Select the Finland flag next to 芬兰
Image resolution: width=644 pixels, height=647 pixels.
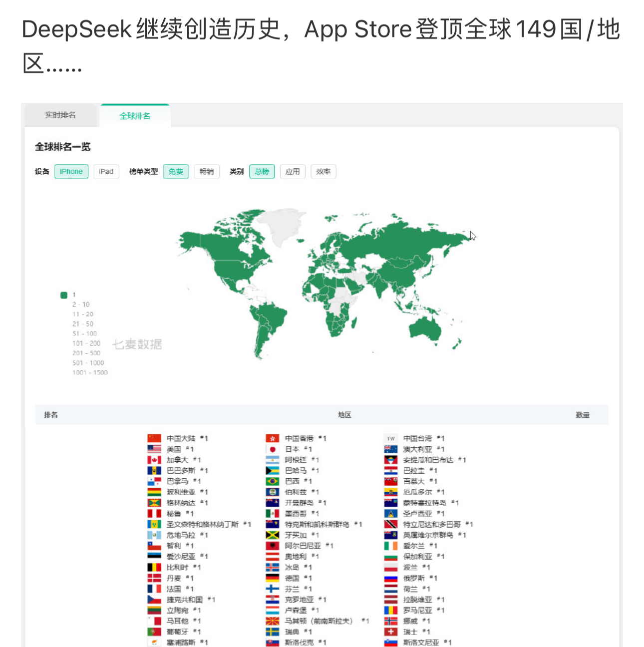tap(273, 589)
